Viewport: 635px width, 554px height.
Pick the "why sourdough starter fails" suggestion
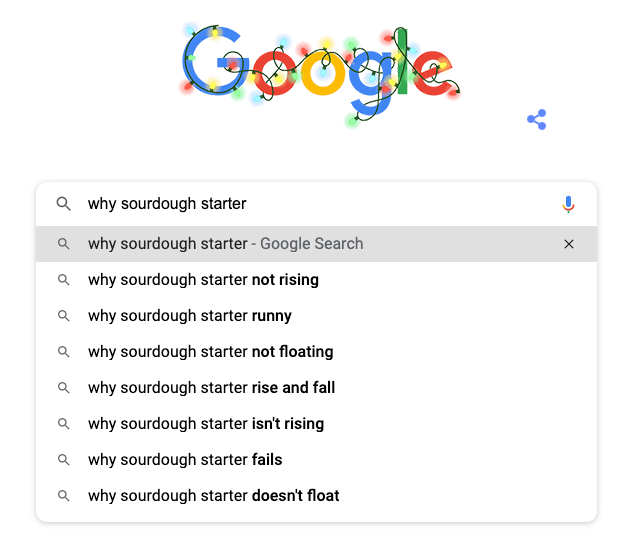(x=185, y=460)
